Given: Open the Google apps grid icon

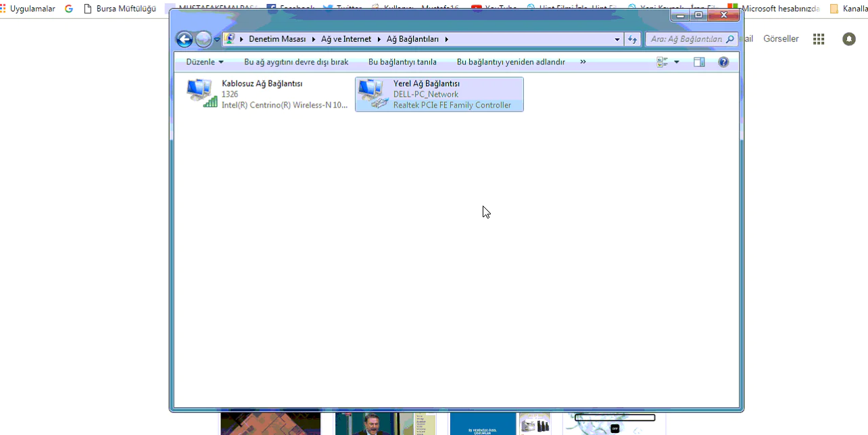Looking at the screenshot, I should (x=819, y=39).
